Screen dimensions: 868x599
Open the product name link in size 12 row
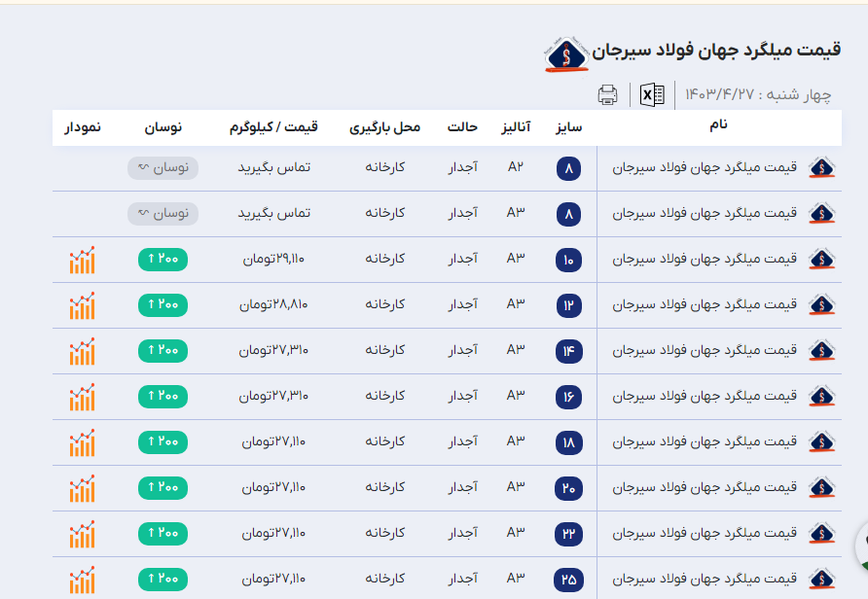tap(705, 305)
